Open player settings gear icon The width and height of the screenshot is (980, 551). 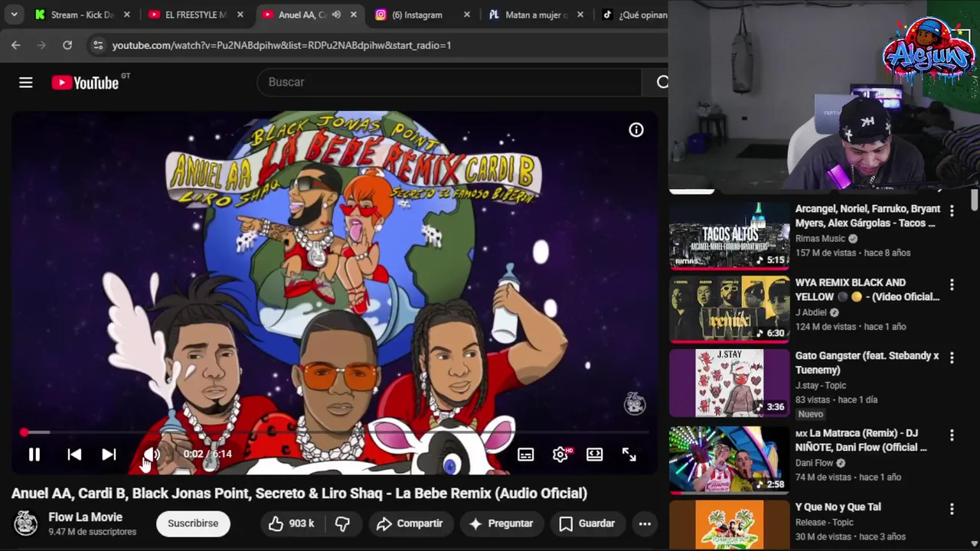click(x=561, y=455)
